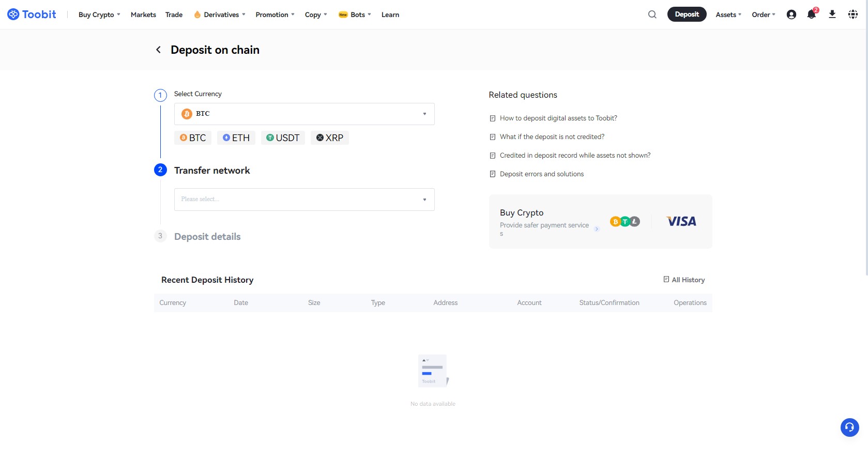Click the coin icons in Buy Crypto card

click(x=625, y=221)
